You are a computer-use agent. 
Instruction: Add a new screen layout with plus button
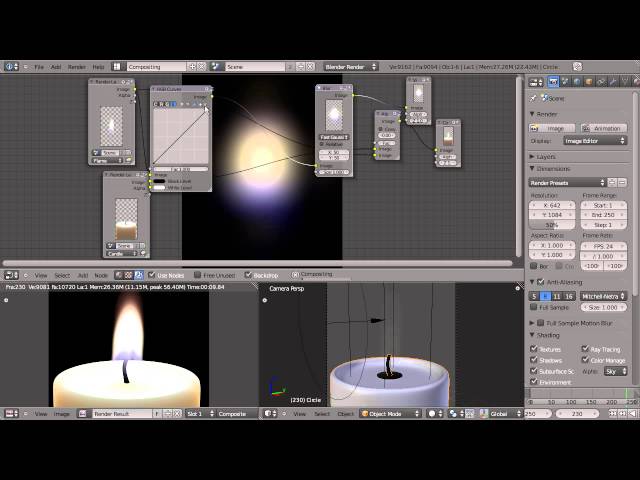click(192, 67)
